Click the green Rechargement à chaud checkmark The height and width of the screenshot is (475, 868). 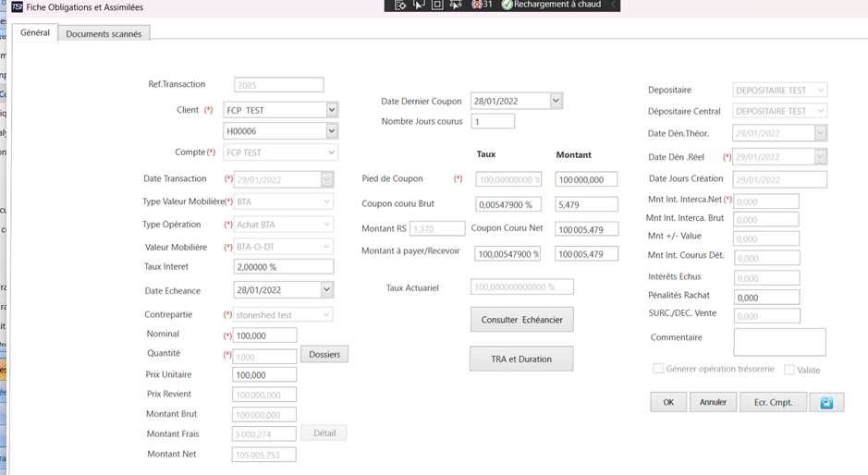point(507,5)
